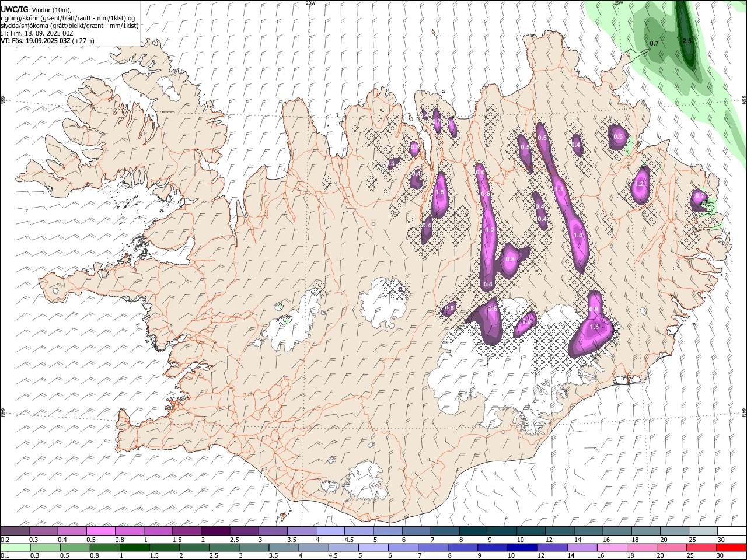Click the 2.5 rain value offshore northeast
Screen dimensions: 747x560
pos(687,41)
